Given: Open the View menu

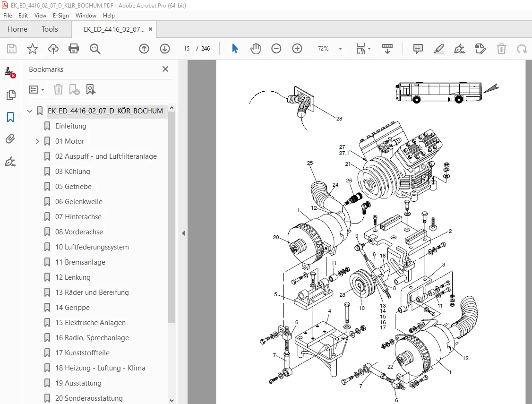Looking at the screenshot, I should tap(40, 16).
